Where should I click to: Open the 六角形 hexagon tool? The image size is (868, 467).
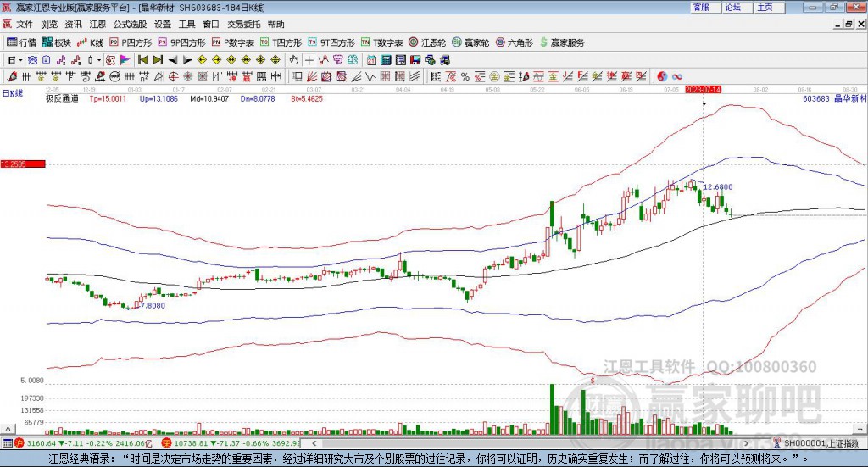point(515,42)
